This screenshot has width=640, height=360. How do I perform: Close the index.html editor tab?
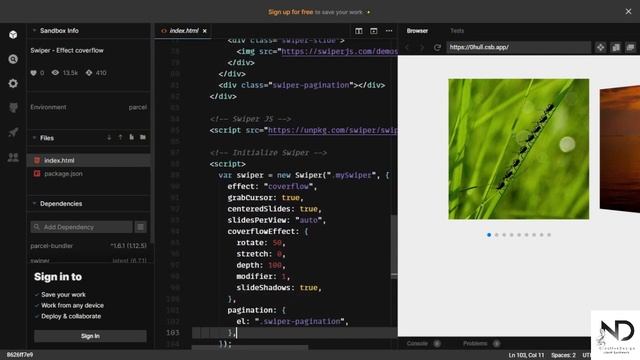[205, 31]
